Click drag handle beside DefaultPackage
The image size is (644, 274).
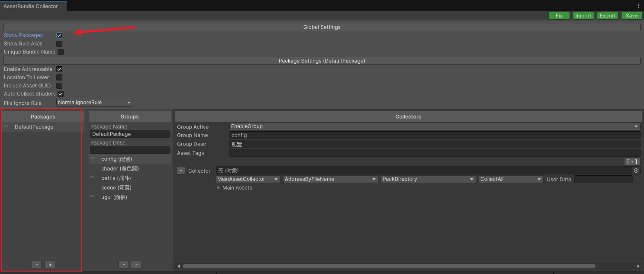click(x=6, y=127)
